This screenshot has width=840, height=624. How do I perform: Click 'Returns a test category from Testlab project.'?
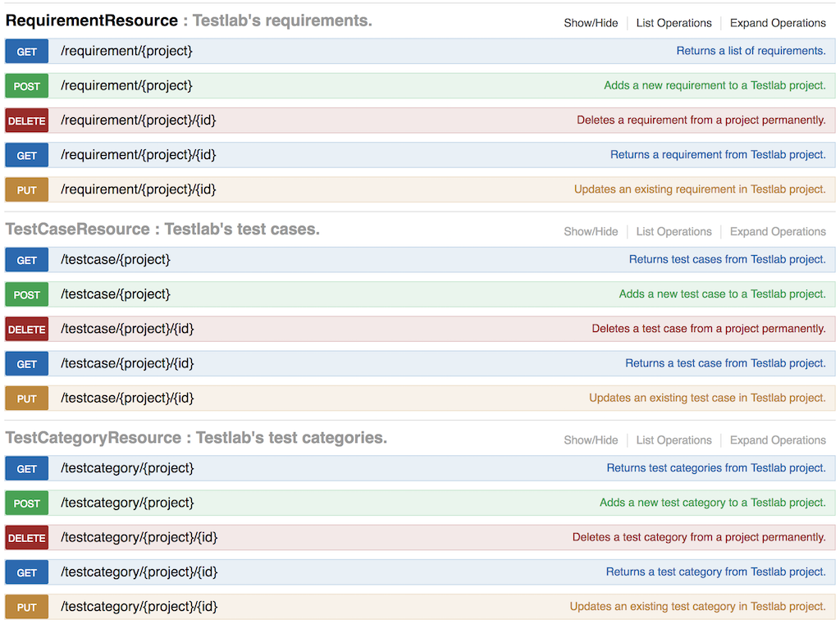coord(715,572)
